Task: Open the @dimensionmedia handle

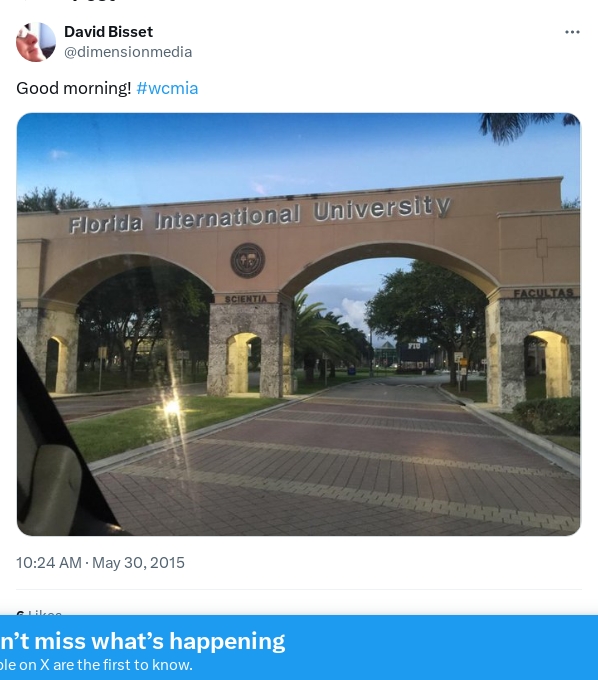Action: point(128,52)
